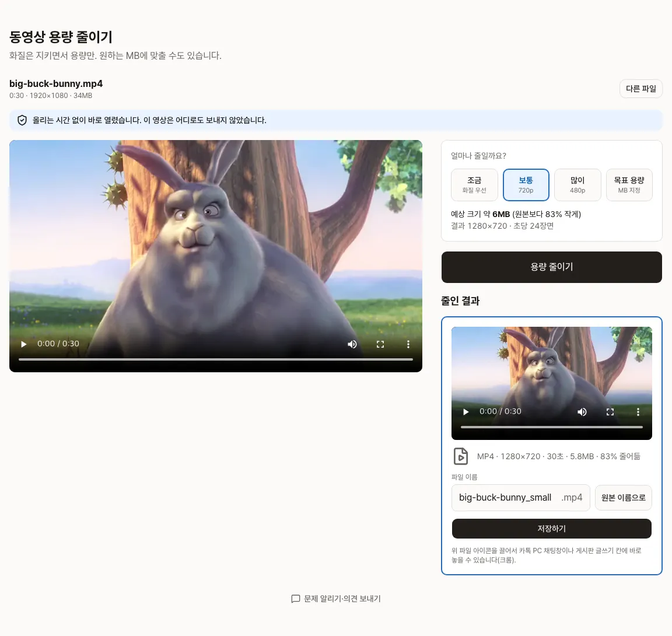Click the 원본 이름으로 button
The width and height of the screenshot is (672, 636).
623,498
